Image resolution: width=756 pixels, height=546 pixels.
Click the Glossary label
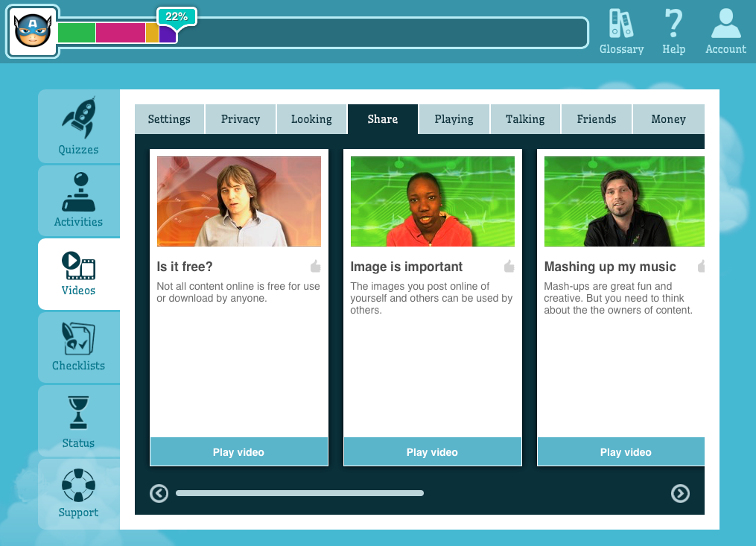click(x=621, y=49)
